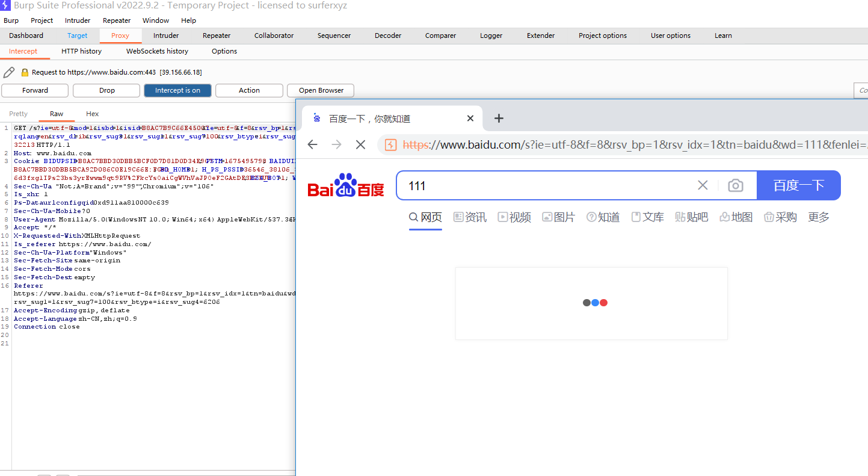Image resolution: width=868 pixels, height=476 pixels.
Task: Open the Project menu
Action: pyautogui.click(x=42, y=20)
